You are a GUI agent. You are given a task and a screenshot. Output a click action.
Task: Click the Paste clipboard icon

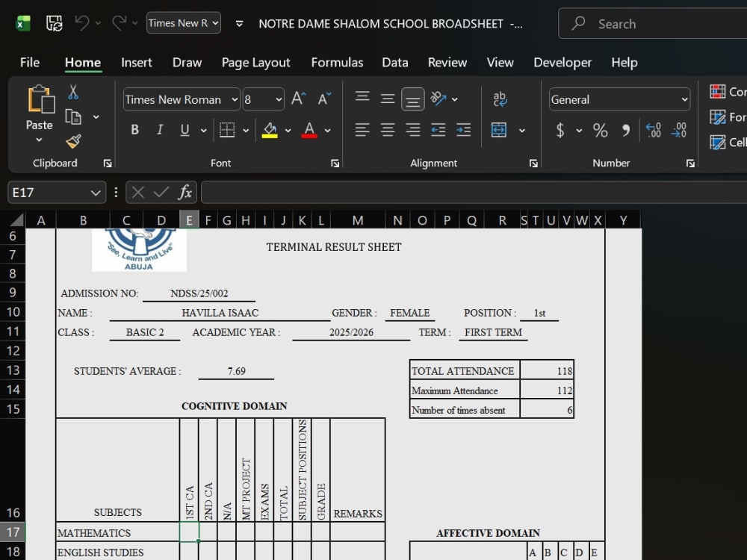[x=41, y=99]
